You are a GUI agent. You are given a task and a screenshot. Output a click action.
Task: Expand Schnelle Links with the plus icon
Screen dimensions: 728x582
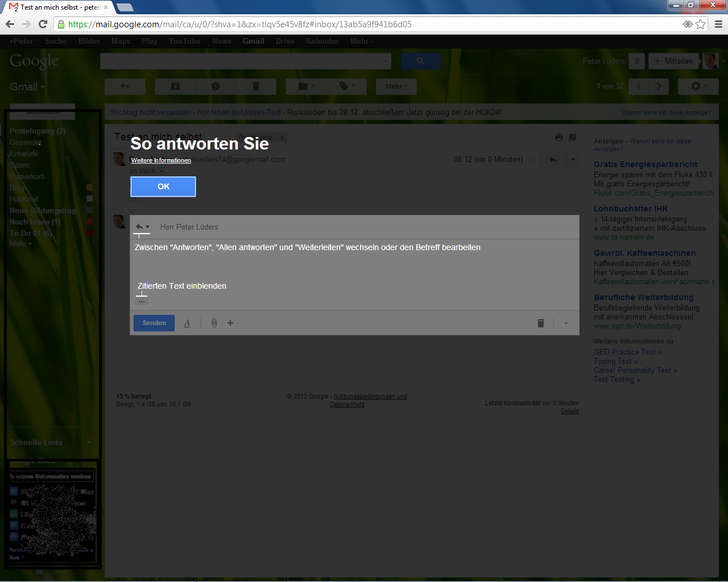[x=89, y=442]
